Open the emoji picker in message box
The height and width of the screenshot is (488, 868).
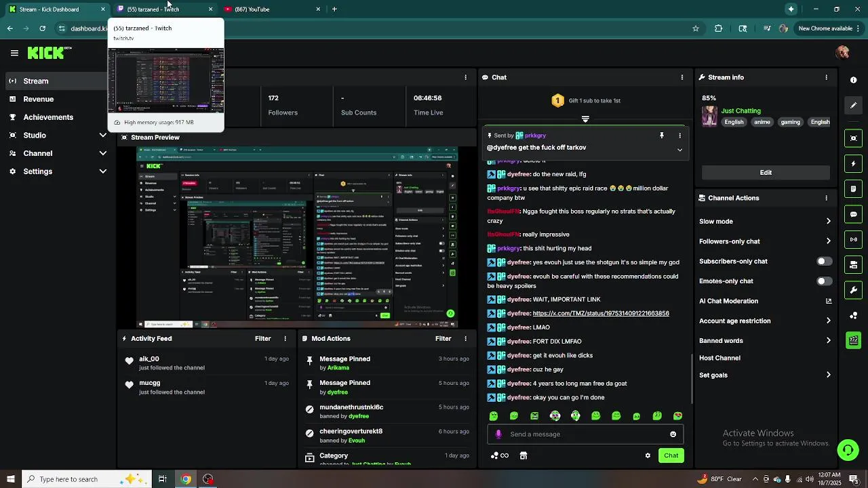[673, 434]
